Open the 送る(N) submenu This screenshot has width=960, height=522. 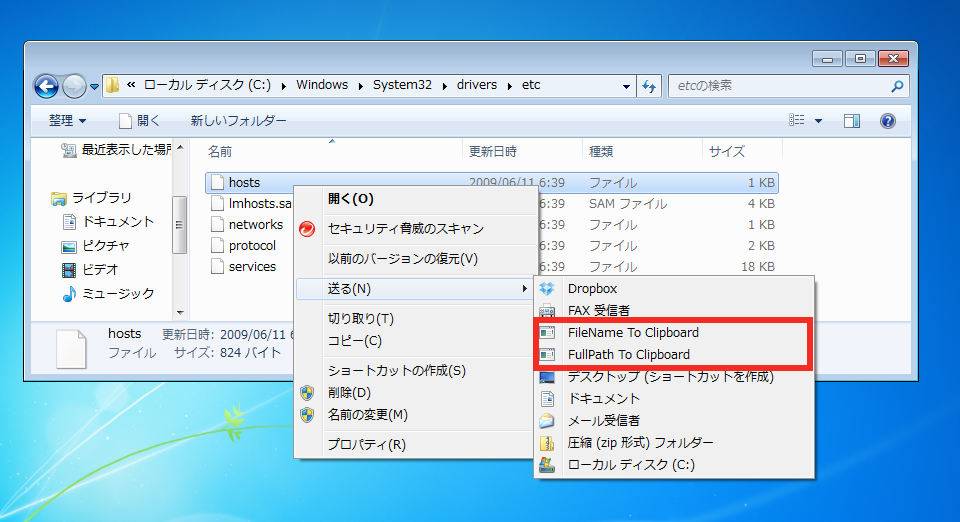click(414, 289)
